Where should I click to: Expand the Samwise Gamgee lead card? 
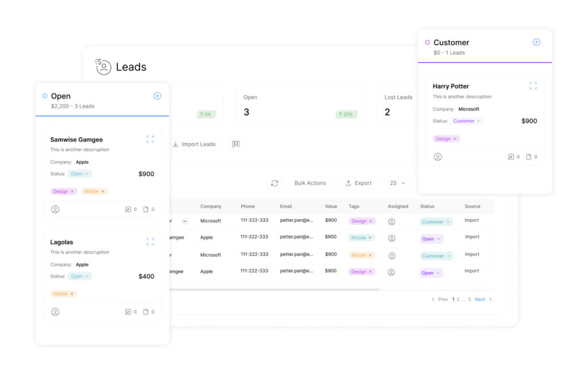(150, 139)
